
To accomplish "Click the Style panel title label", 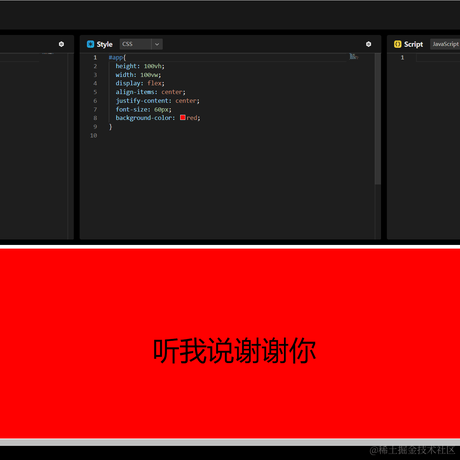I will (105, 44).
